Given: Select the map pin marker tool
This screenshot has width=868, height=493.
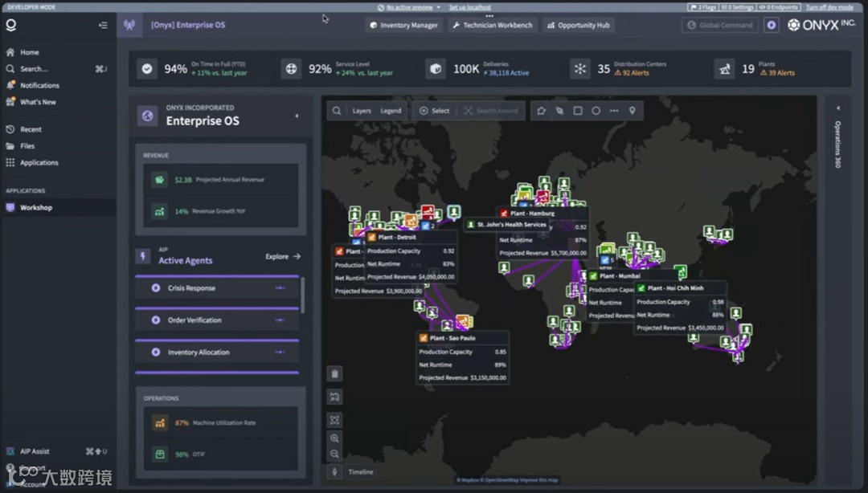Looking at the screenshot, I should pyautogui.click(x=633, y=111).
